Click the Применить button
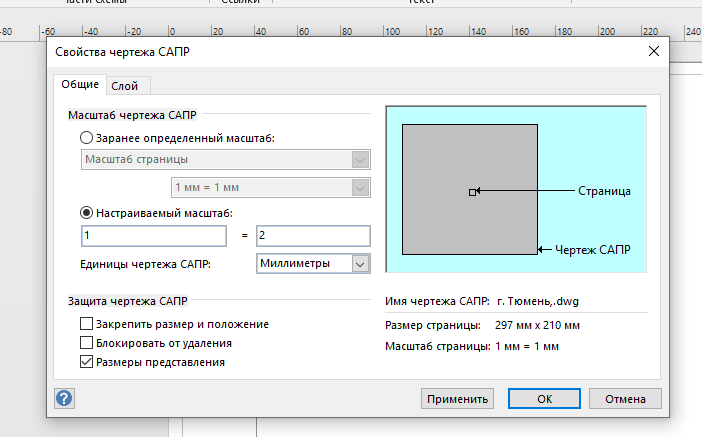702x437 pixels. click(457, 398)
